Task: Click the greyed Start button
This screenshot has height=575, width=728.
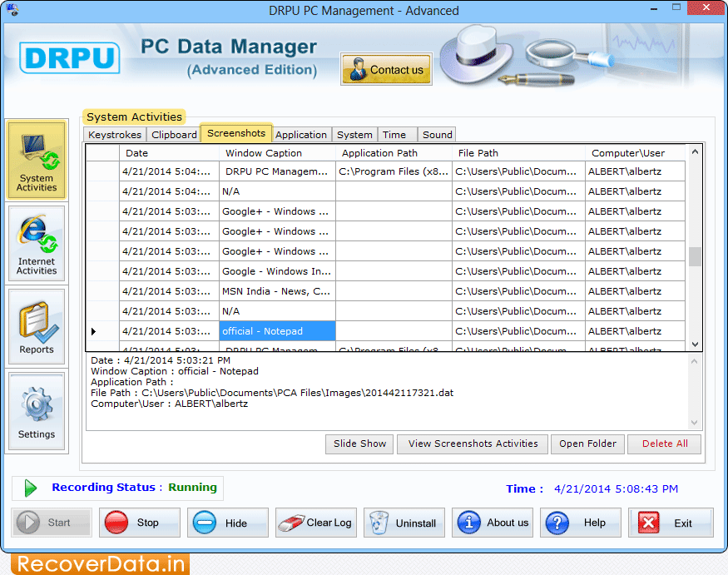Action: [51, 523]
